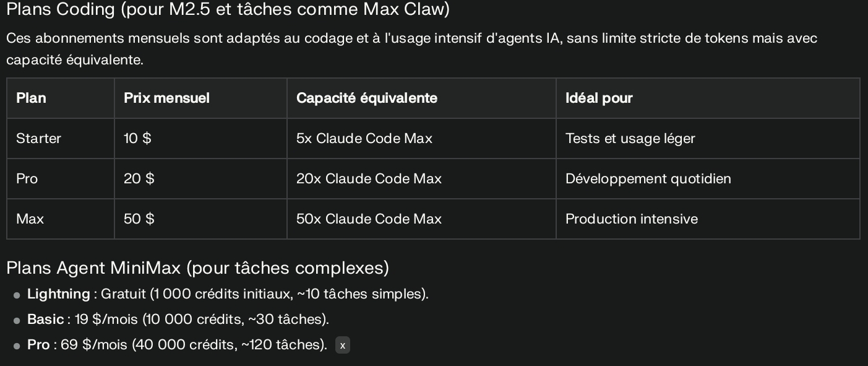Click the Capacité équivalente column header
The width and height of the screenshot is (868, 366).
click(421, 98)
